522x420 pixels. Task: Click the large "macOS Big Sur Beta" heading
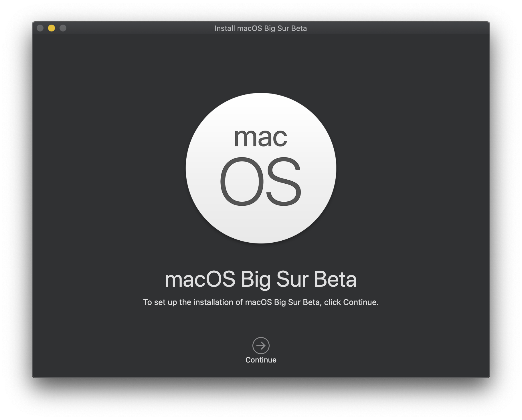(x=261, y=280)
